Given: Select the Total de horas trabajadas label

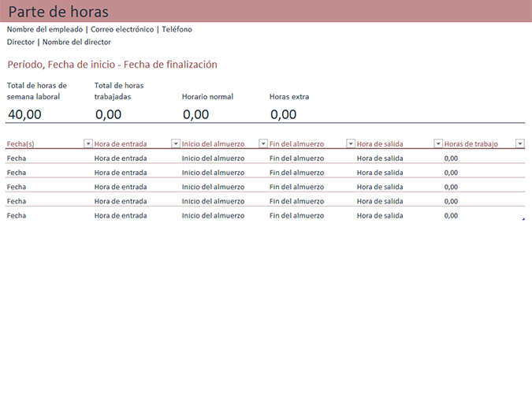Looking at the screenshot, I should 119,91.
